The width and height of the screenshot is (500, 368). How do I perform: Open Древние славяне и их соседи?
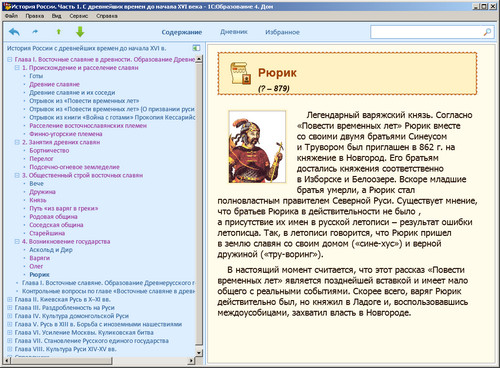click(72, 93)
